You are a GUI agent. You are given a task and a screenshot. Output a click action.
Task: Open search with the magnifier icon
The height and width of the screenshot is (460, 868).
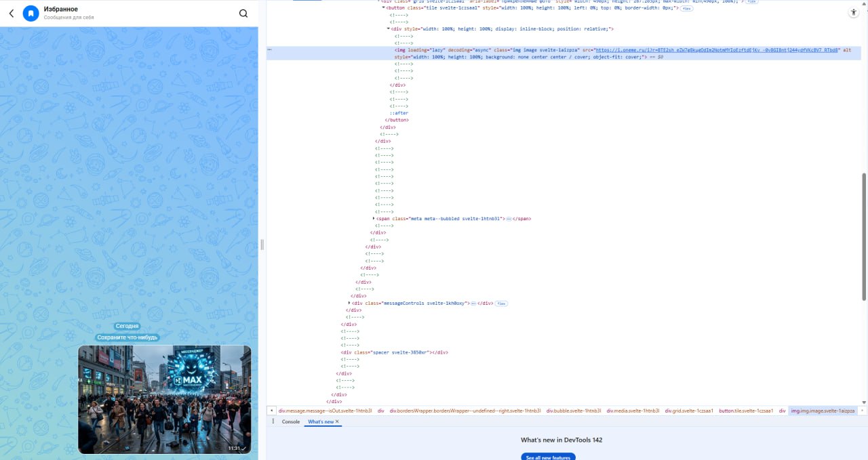243,14
